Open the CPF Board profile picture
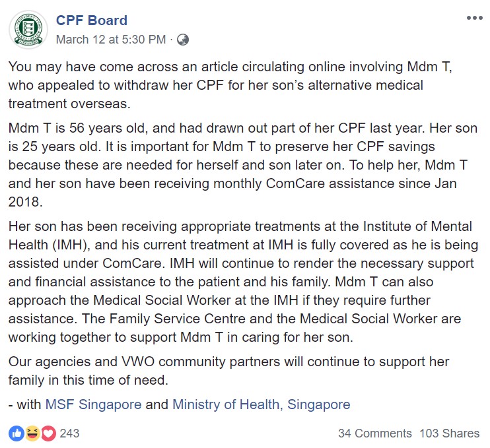The image size is (490, 448). click(x=28, y=30)
